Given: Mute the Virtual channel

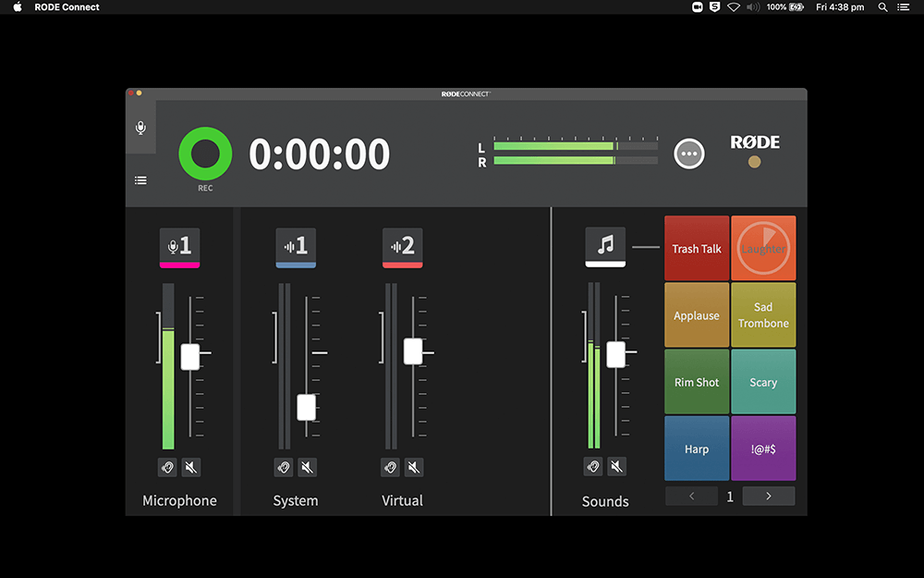Looking at the screenshot, I should (414, 467).
